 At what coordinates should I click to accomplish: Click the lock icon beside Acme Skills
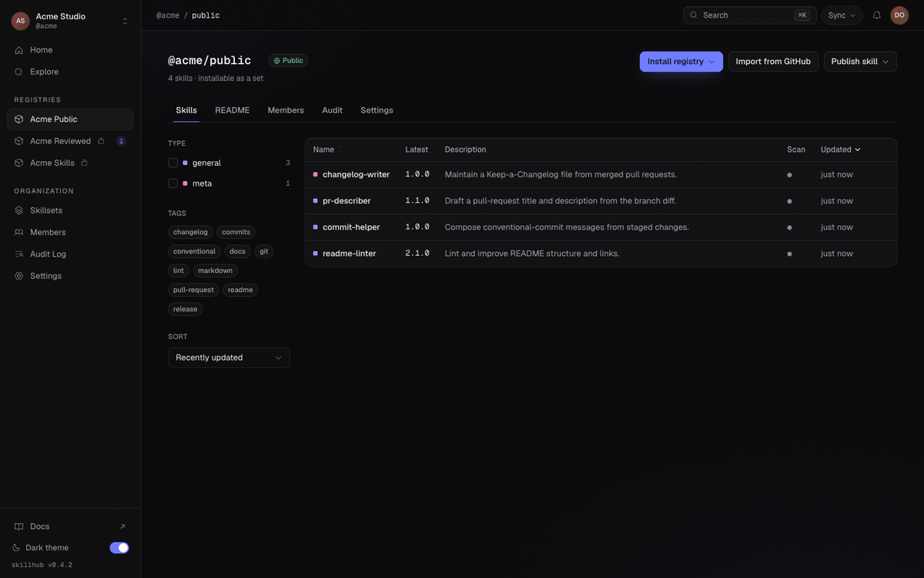(x=85, y=163)
